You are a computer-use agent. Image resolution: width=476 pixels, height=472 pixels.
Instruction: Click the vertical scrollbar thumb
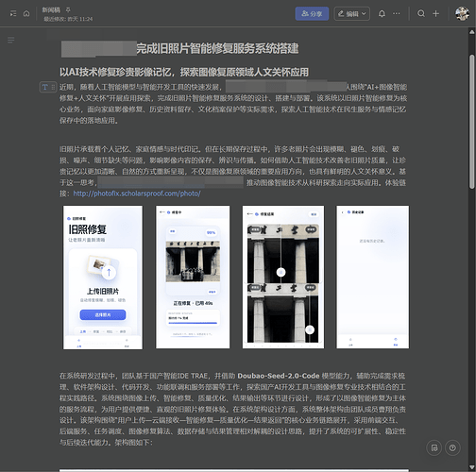[x=471, y=122]
